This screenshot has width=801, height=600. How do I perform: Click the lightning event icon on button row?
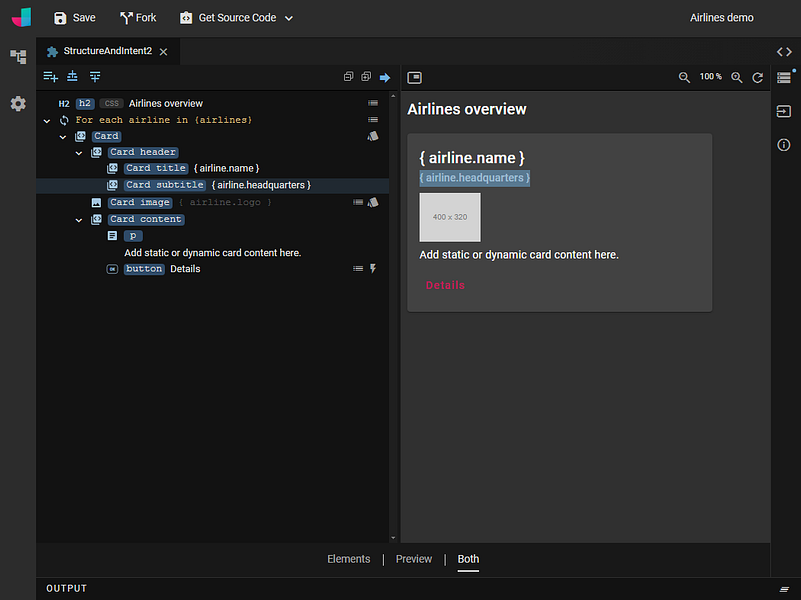374,269
